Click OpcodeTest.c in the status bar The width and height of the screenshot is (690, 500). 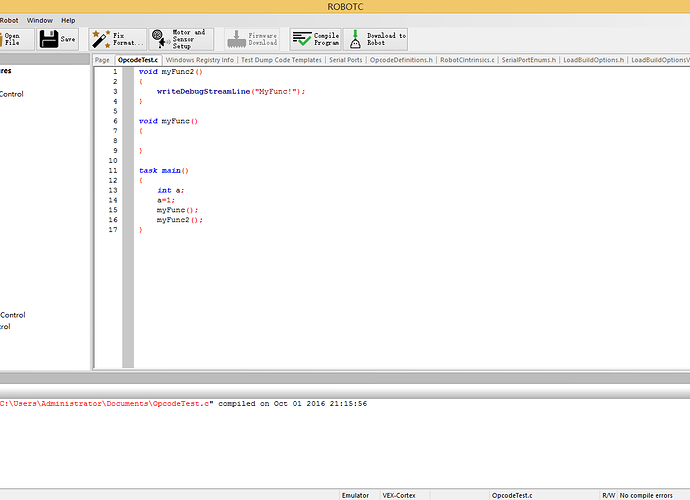coord(512,496)
